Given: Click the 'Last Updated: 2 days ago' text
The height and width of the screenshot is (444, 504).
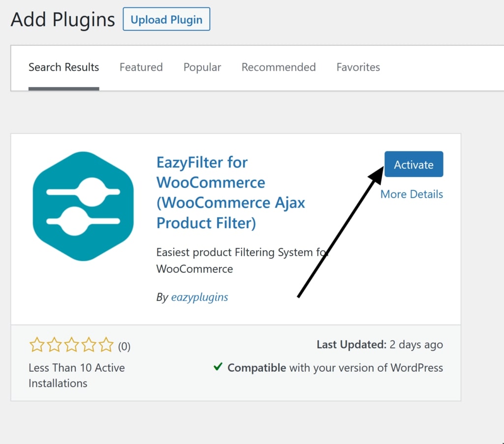Looking at the screenshot, I should 379,345.
